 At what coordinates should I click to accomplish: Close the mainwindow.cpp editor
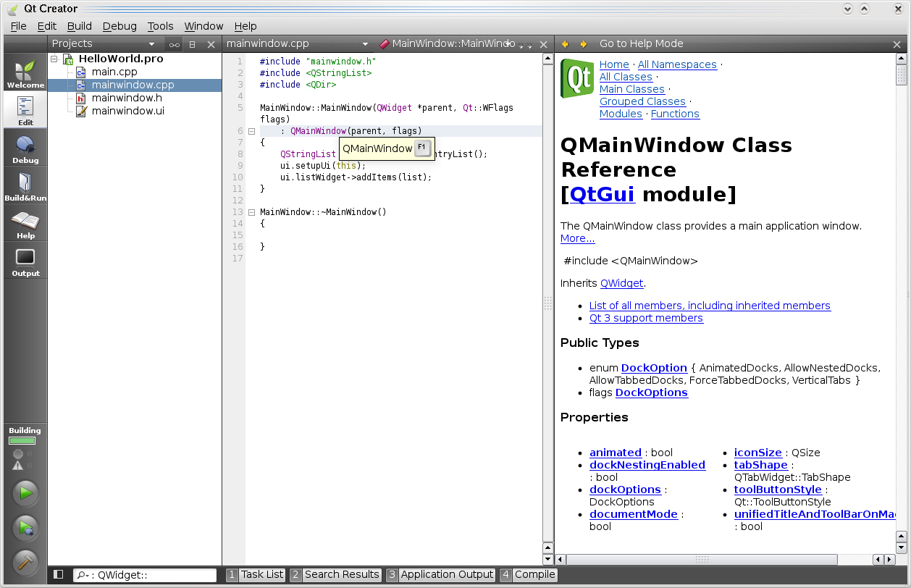(543, 44)
